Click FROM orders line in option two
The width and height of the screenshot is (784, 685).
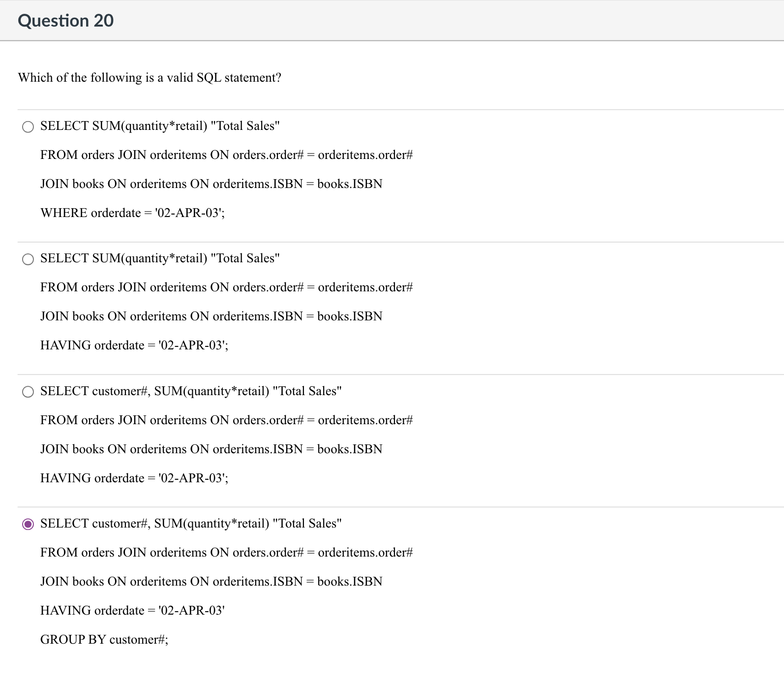(x=227, y=287)
